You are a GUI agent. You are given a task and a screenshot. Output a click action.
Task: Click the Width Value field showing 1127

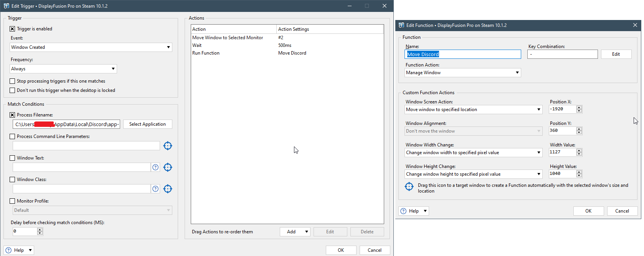coord(562,152)
